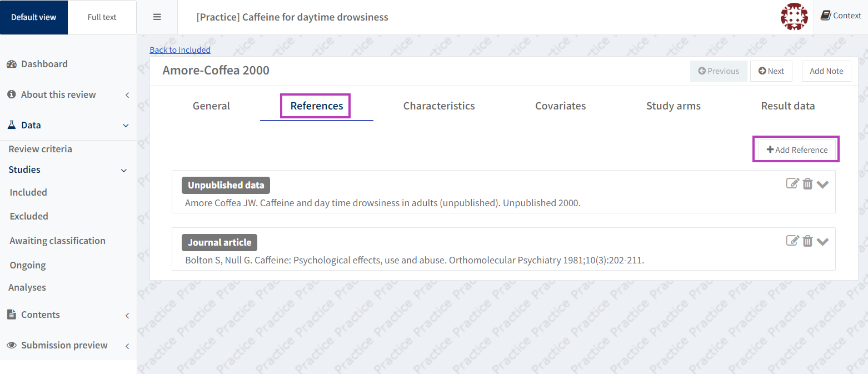Edit the Unpublished data reference
868x374 pixels.
(792, 183)
